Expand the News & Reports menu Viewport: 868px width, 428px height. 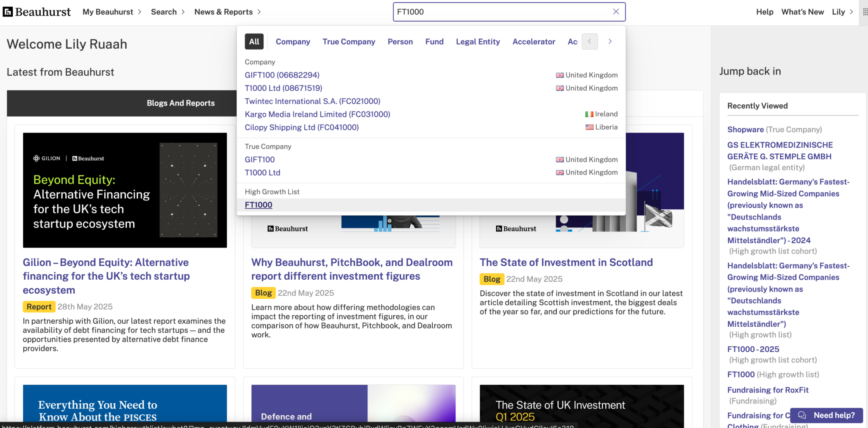point(228,12)
